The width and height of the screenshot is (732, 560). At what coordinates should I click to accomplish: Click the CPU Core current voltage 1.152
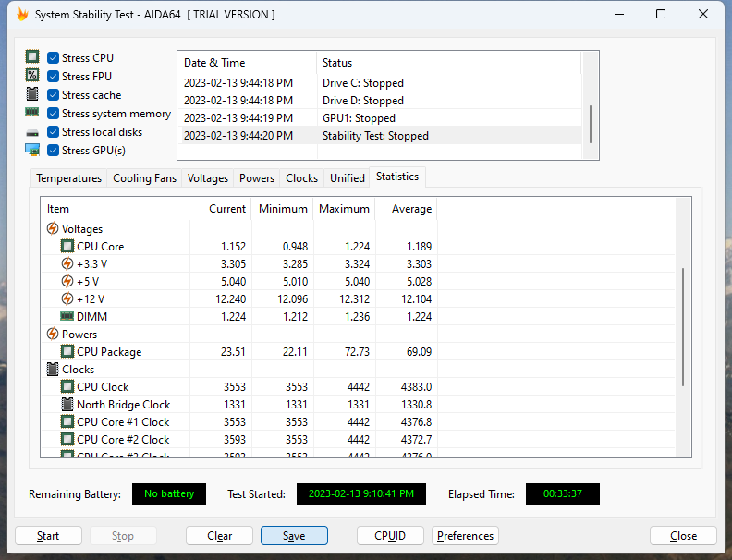tap(233, 247)
